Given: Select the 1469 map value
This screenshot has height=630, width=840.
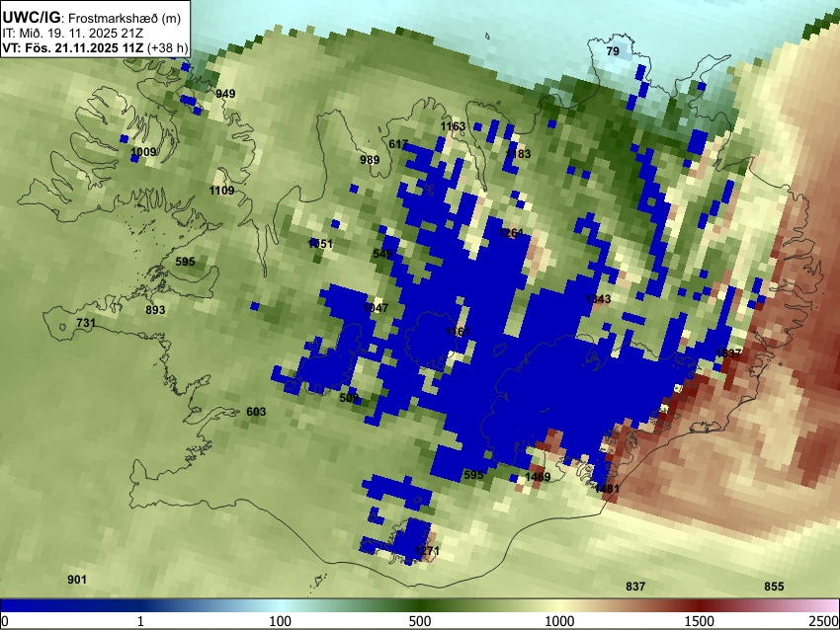Looking at the screenshot, I should (x=538, y=477).
